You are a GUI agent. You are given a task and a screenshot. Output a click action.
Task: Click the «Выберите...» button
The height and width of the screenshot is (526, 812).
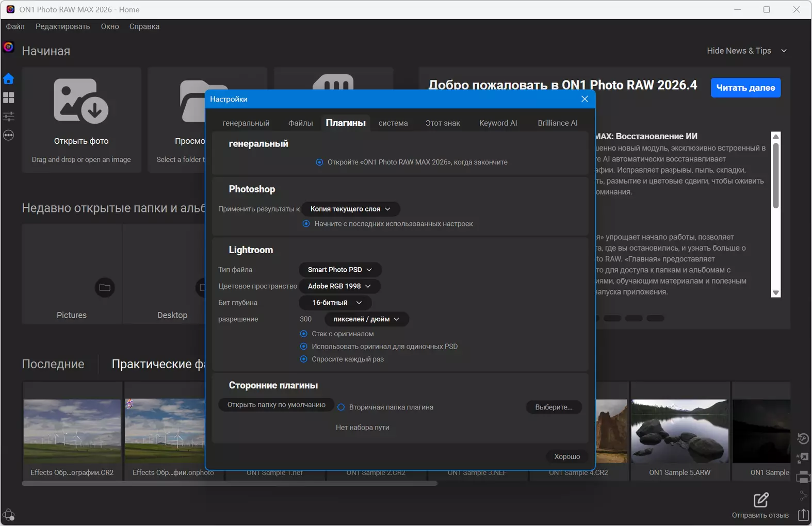(554, 407)
